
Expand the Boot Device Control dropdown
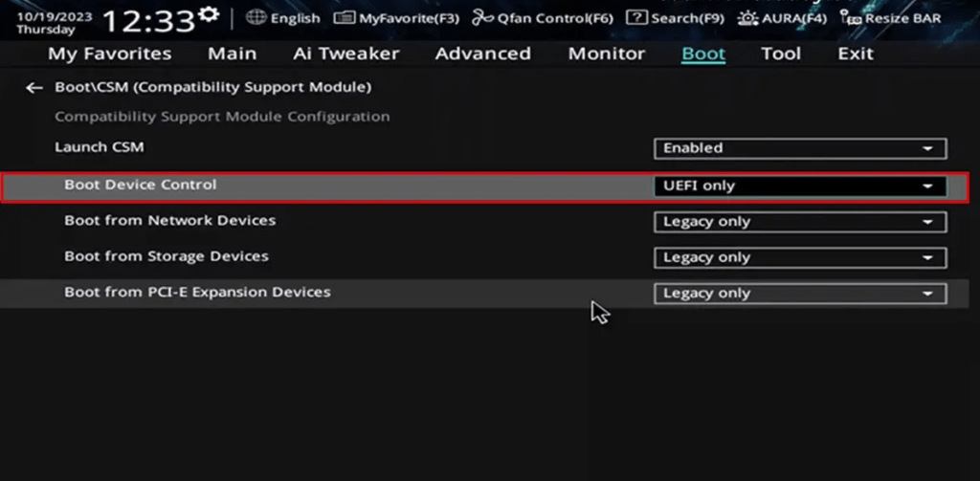coord(800,186)
